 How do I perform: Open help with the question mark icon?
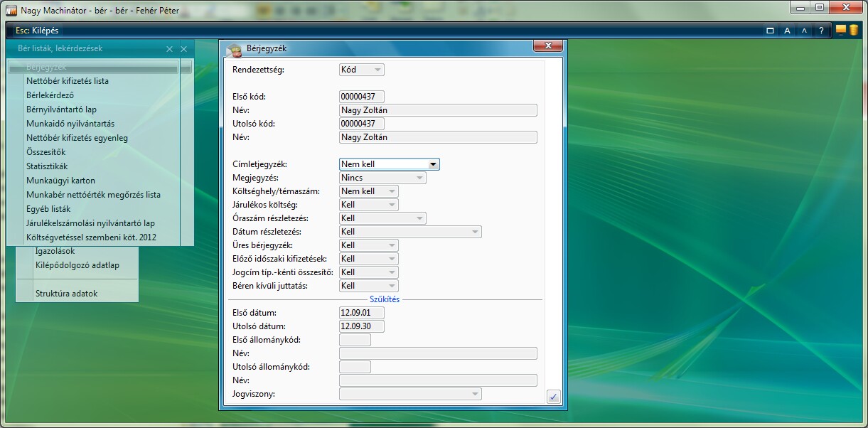821,31
